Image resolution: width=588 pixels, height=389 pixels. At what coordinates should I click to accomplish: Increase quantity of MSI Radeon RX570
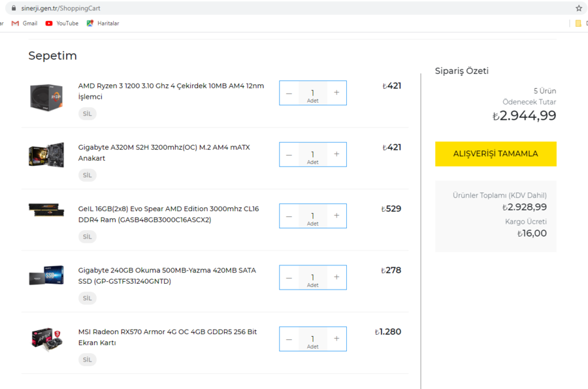click(x=336, y=339)
